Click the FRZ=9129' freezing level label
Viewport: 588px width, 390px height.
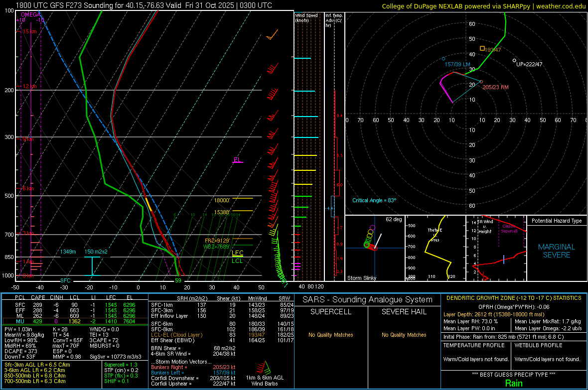pyautogui.click(x=216, y=240)
